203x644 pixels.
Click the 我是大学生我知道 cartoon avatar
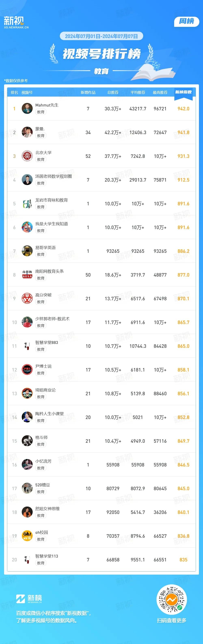(27, 227)
